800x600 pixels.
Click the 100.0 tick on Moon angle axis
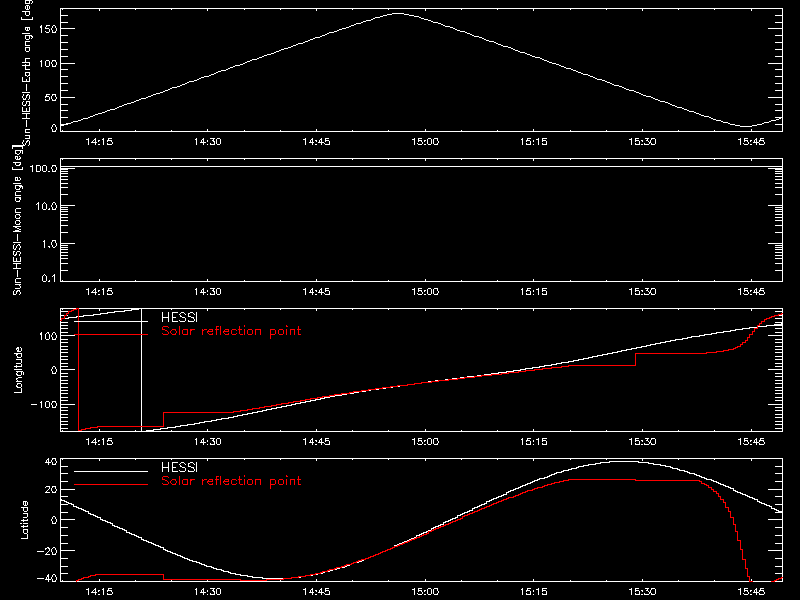[43, 168]
